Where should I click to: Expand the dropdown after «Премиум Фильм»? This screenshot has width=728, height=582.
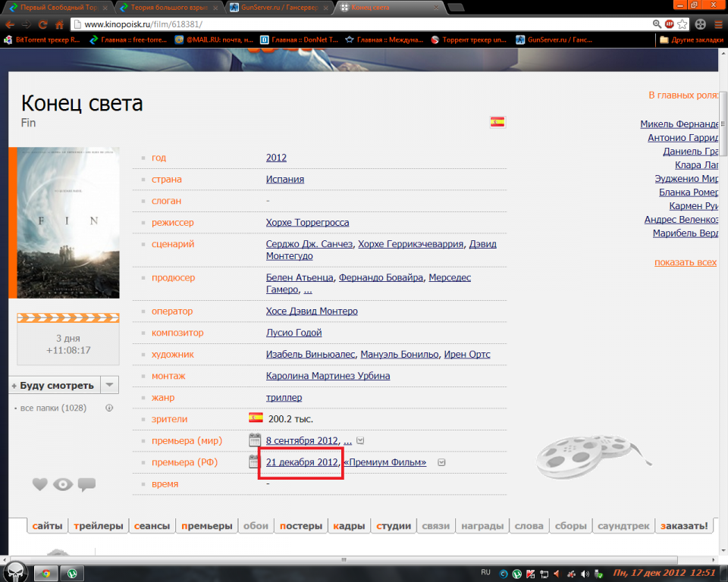click(441, 462)
